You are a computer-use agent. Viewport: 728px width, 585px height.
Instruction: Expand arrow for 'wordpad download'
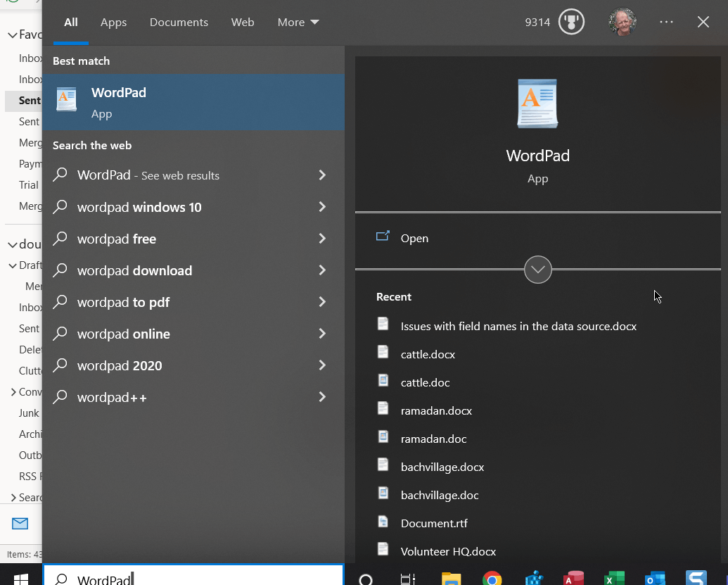[x=322, y=270]
